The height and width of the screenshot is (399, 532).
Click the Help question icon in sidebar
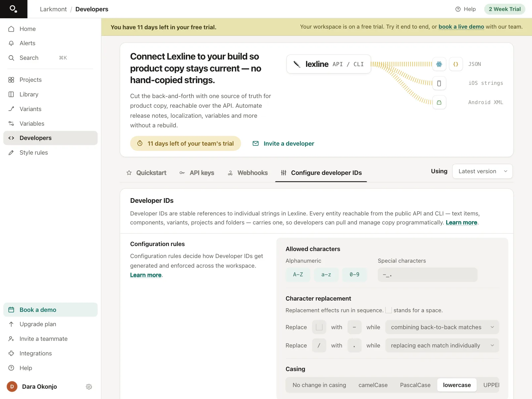(11, 368)
